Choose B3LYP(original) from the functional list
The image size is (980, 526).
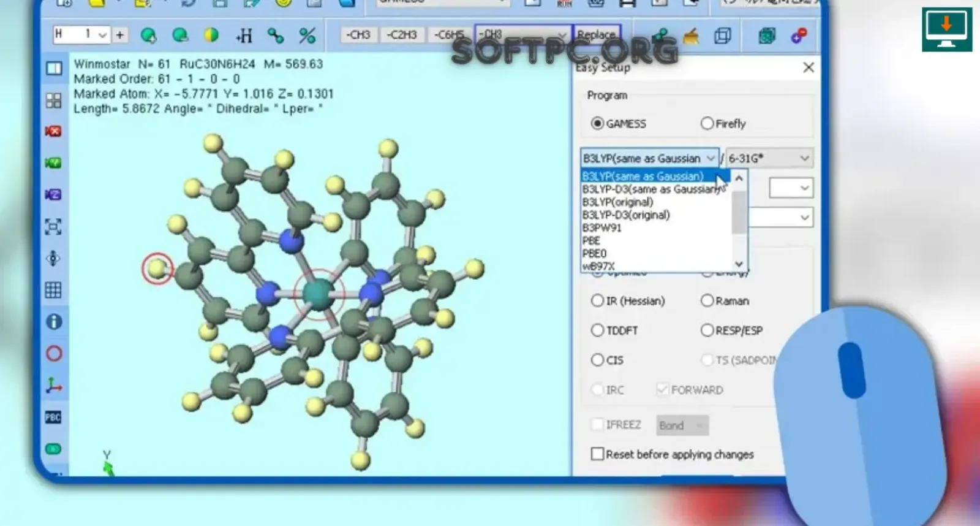617,202
